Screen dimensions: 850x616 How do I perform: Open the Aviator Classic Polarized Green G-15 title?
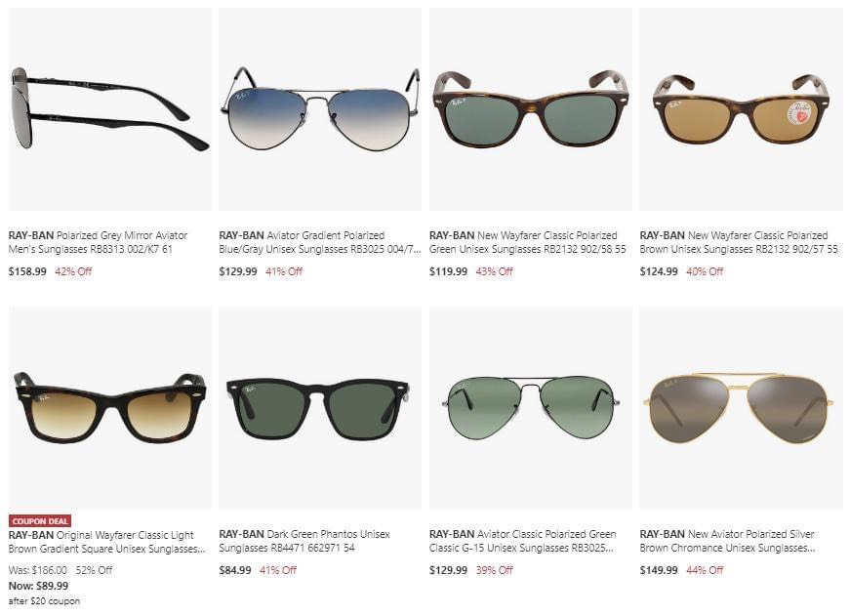tap(522, 541)
